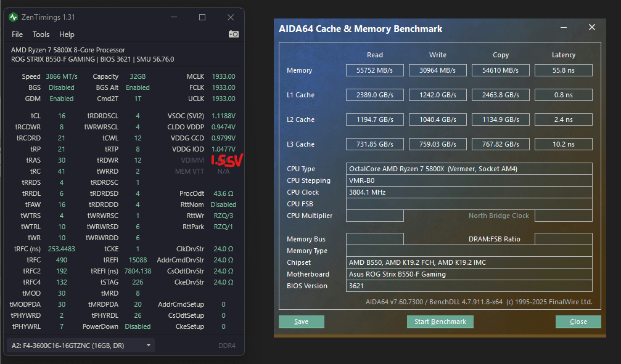Maximize the ZenTimings window

click(202, 17)
